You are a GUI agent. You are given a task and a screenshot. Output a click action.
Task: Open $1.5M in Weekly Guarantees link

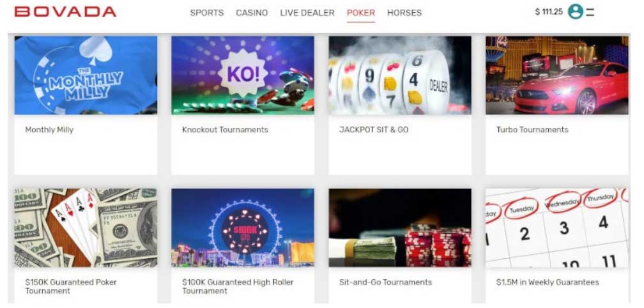[548, 282]
